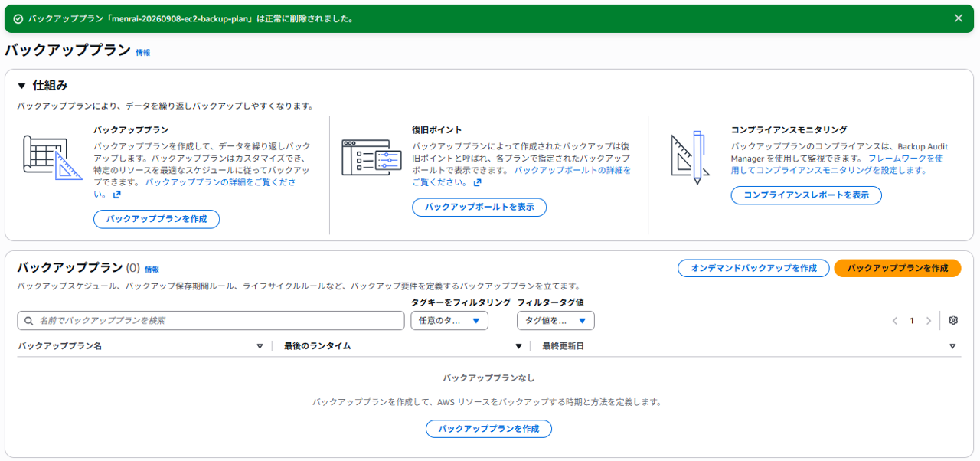Click バックアッププランを作成 button in 仕組み panel
The width and height of the screenshot is (980, 461).
[157, 219]
